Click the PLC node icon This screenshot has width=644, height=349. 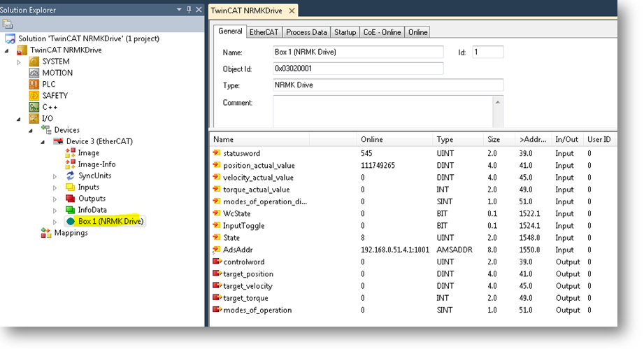pos(34,84)
